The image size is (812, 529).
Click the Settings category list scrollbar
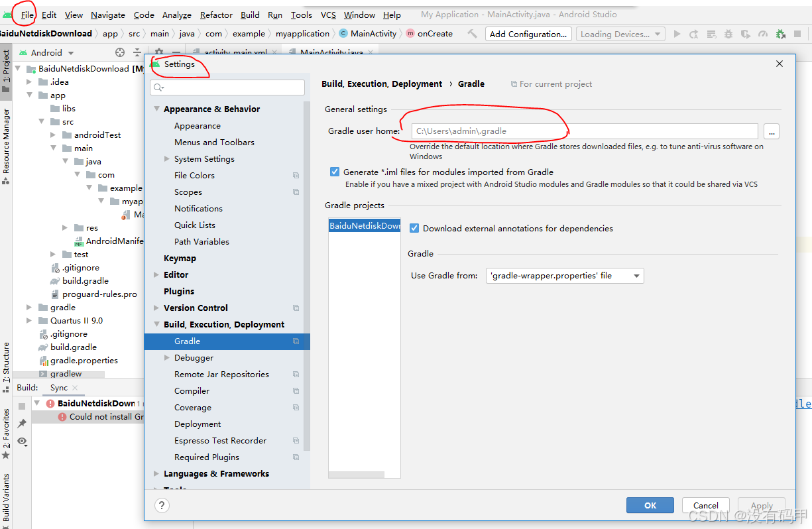(x=306, y=275)
